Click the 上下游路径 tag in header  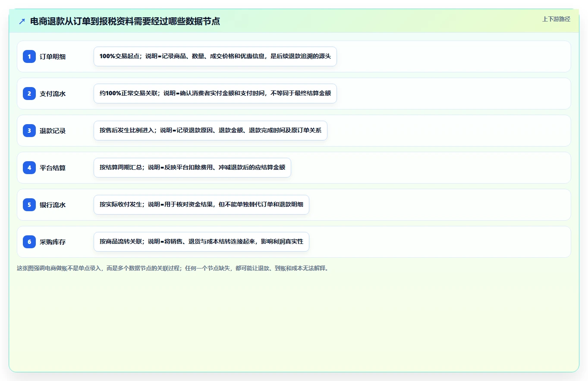[x=556, y=19]
